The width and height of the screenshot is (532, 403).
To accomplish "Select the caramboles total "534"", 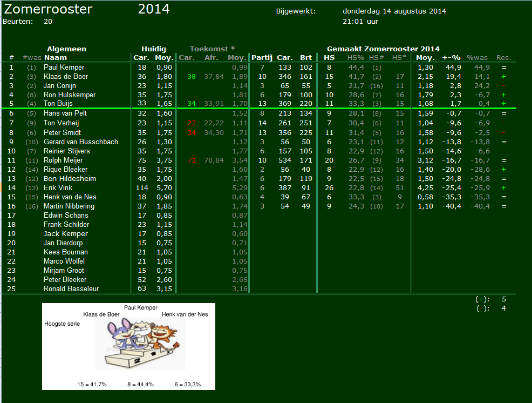I will coord(285,160).
